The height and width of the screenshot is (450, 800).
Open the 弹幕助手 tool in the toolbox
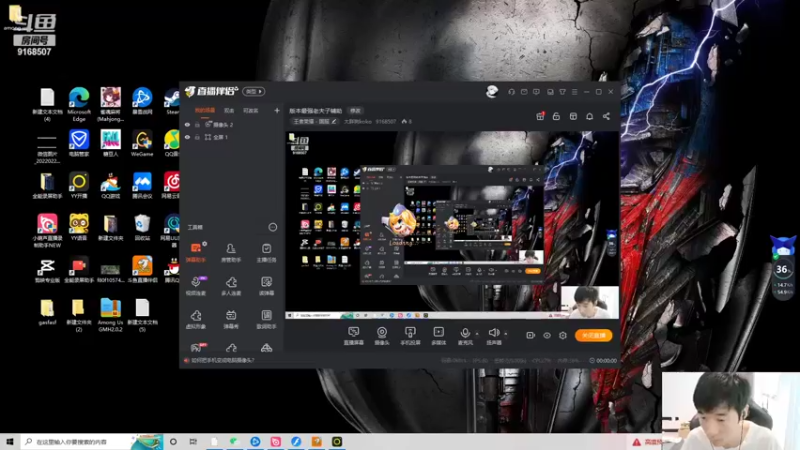(x=196, y=253)
